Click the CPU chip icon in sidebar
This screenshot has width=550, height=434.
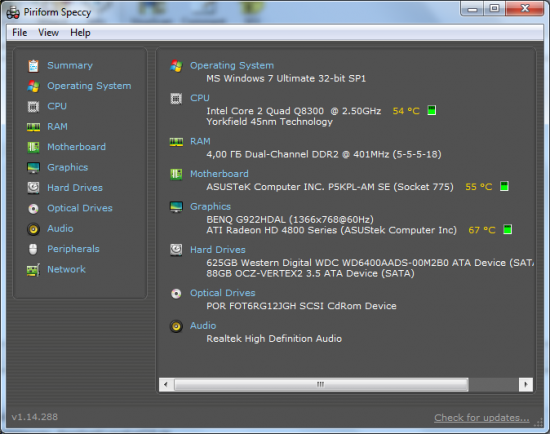coord(33,106)
